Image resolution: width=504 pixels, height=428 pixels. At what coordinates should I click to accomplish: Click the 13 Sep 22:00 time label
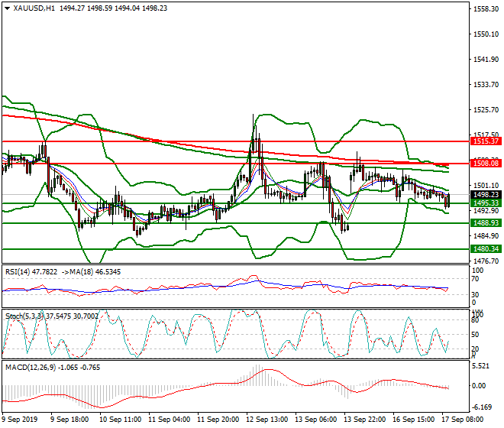coord(364,420)
